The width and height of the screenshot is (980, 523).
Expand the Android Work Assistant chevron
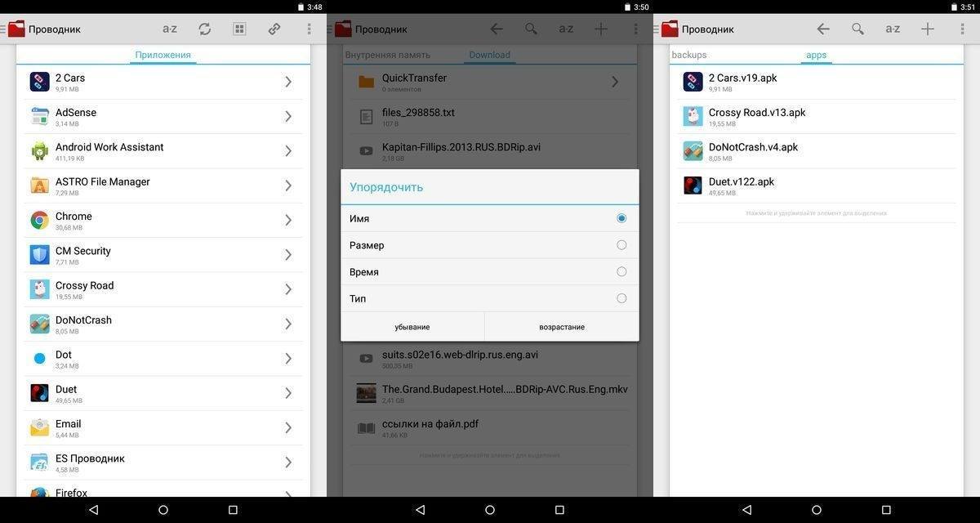coord(288,150)
